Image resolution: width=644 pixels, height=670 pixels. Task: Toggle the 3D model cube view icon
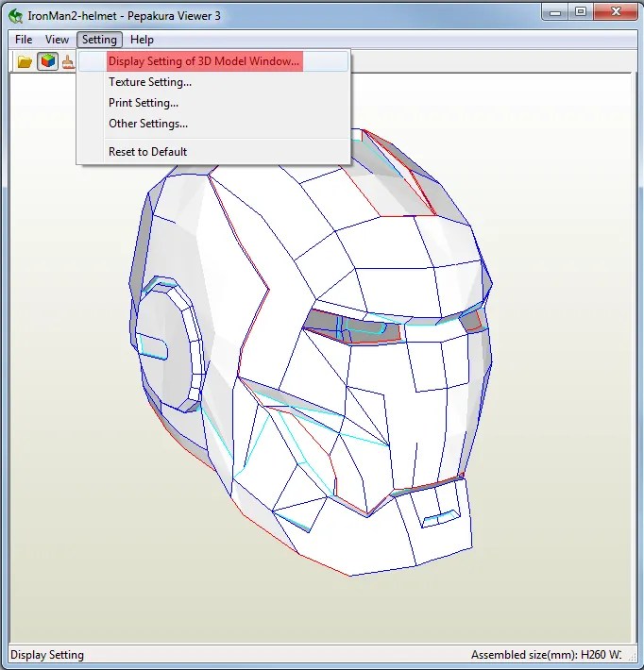pos(47,61)
